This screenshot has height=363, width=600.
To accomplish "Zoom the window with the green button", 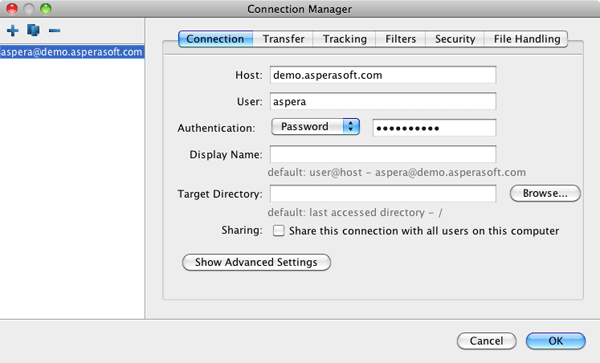I will pos(46,9).
